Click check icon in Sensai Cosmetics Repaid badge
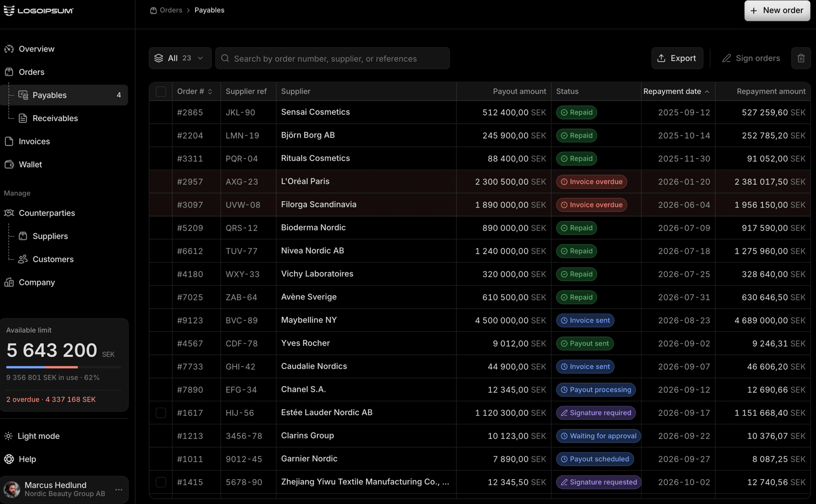 [x=564, y=112]
